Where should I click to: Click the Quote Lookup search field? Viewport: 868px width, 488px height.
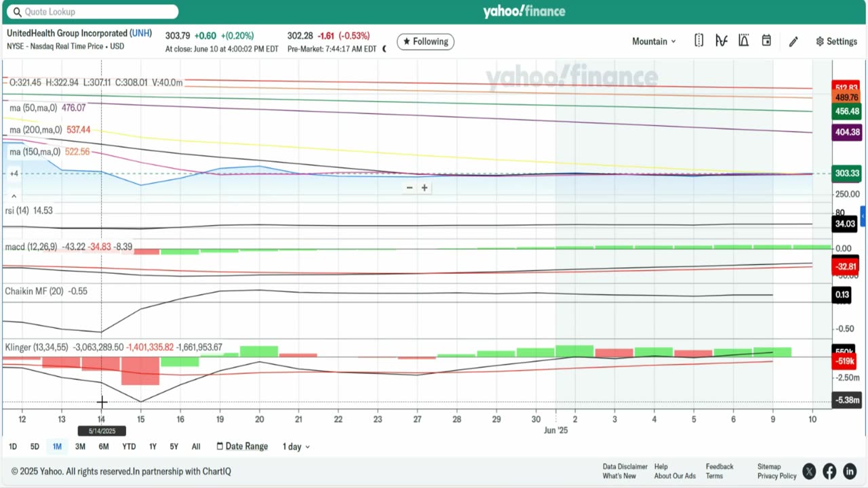(92, 12)
